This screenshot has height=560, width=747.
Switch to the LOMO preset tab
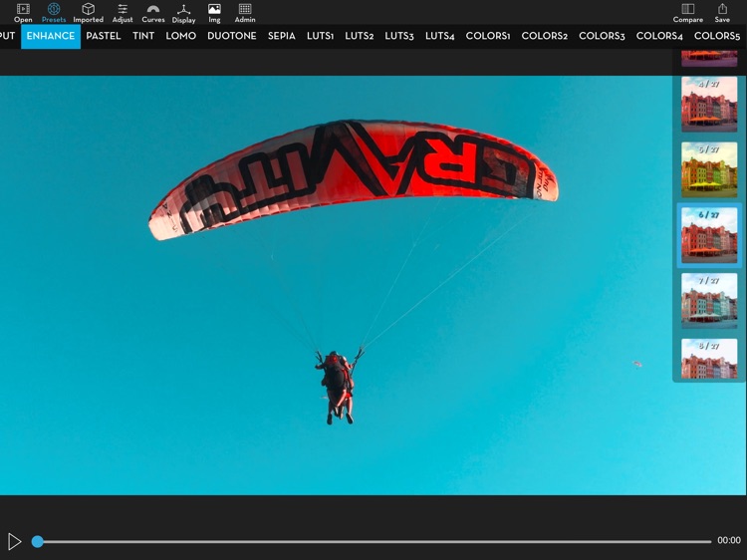[181, 36]
